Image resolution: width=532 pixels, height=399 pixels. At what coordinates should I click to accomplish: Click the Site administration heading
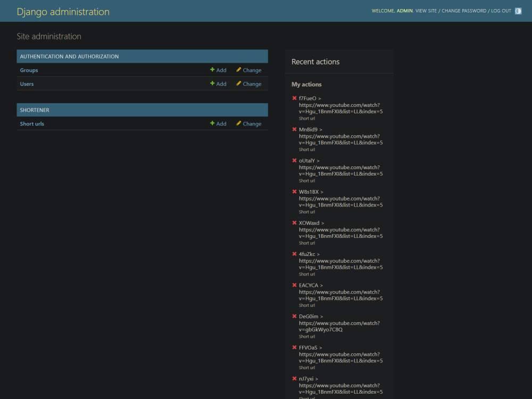(49, 36)
